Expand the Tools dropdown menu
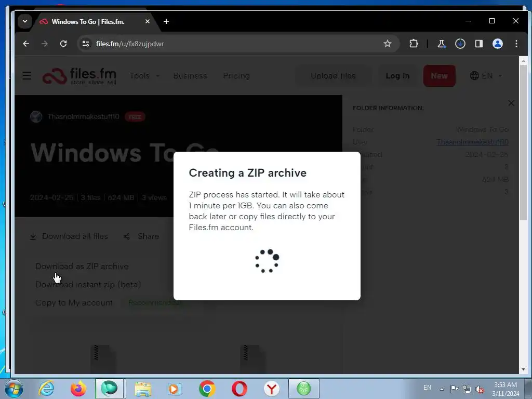Screen dimensions: 532x399 (x=144, y=76)
